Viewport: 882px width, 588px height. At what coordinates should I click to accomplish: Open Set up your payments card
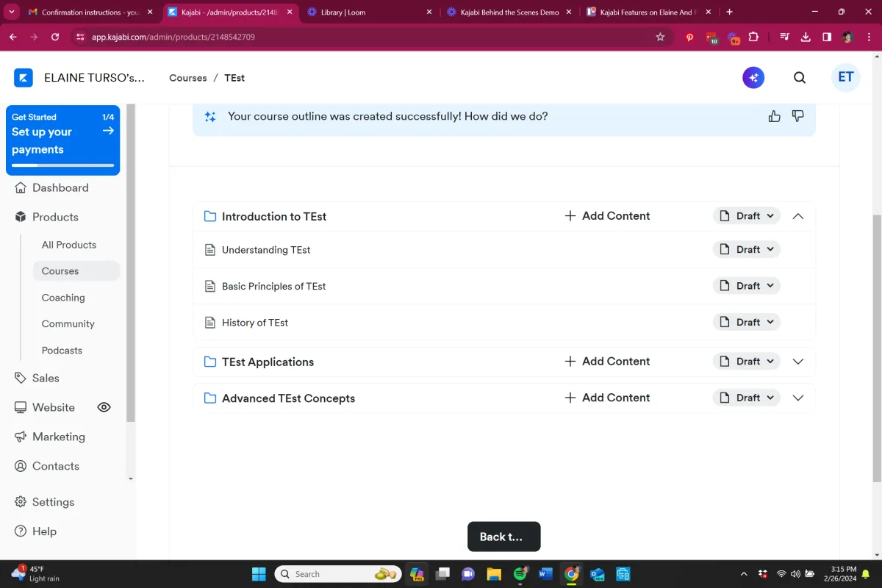coord(62,140)
